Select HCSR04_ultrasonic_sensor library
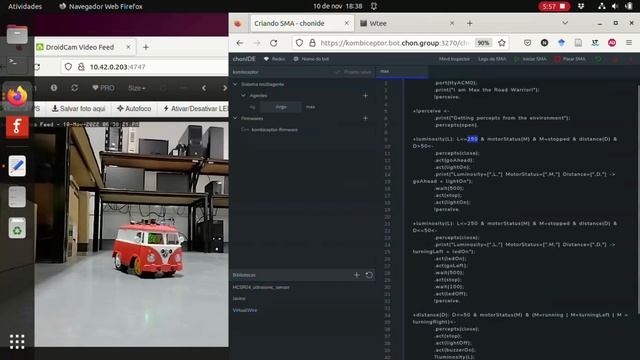 tap(261, 287)
